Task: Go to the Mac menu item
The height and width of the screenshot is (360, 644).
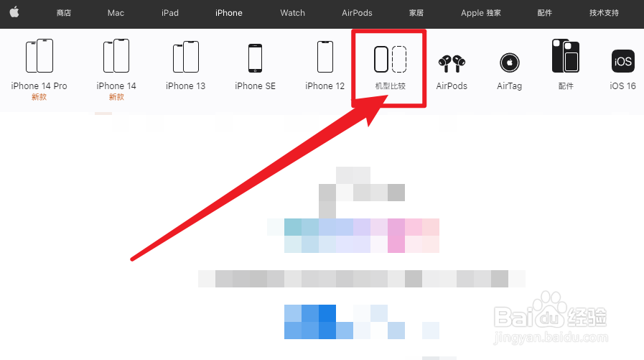Action: click(x=116, y=13)
